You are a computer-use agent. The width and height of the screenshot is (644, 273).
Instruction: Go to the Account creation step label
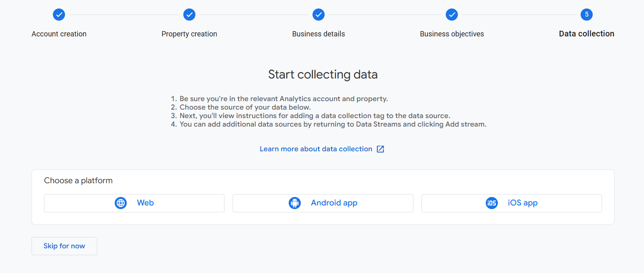tap(59, 34)
